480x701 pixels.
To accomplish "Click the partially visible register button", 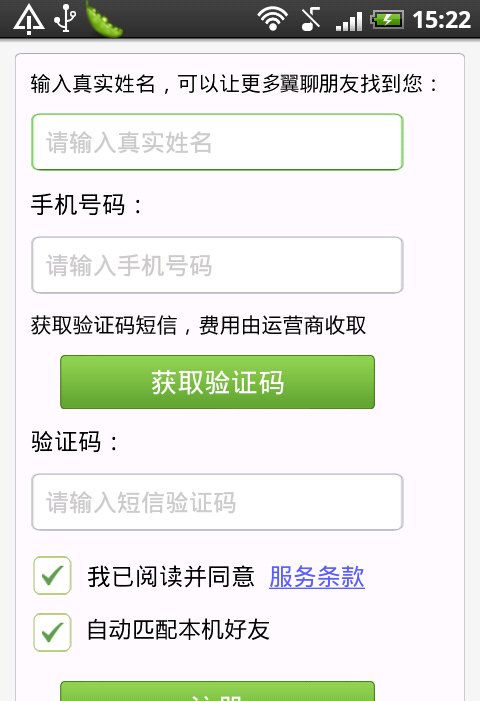I will click(217, 691).
